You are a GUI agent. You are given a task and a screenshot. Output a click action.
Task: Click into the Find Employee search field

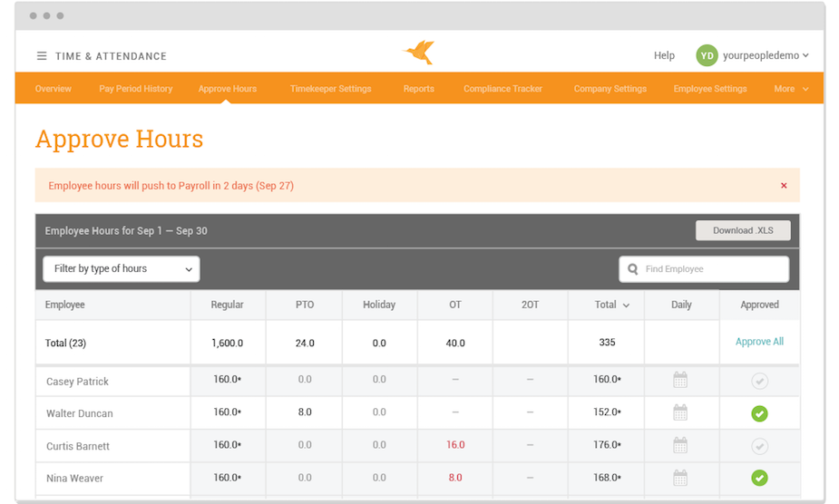[704, 269]
